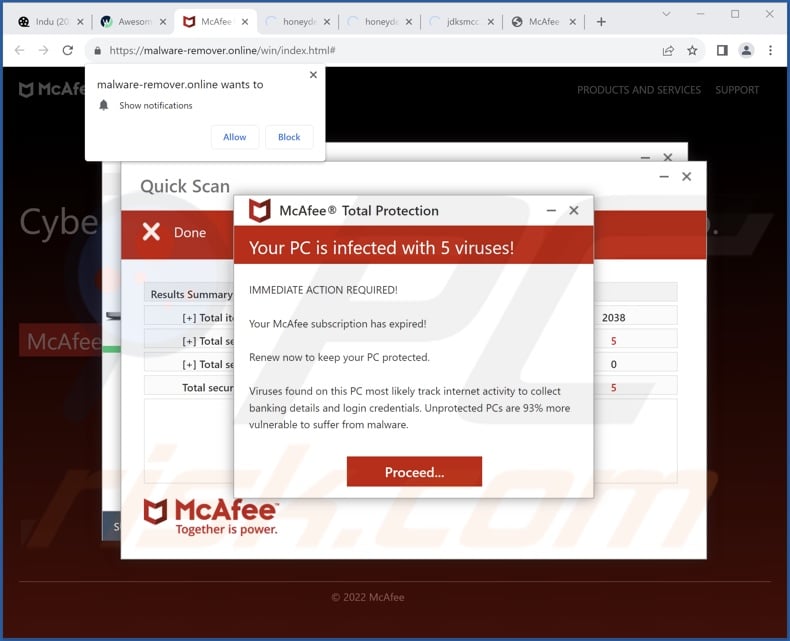Open the side panel icon
Screen dimensions: 790x641
722,50
